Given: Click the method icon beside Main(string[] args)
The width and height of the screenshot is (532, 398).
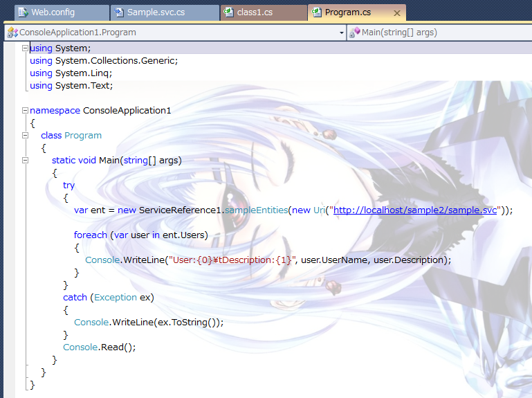Looking at the screenshot, I should coord(354,33).
